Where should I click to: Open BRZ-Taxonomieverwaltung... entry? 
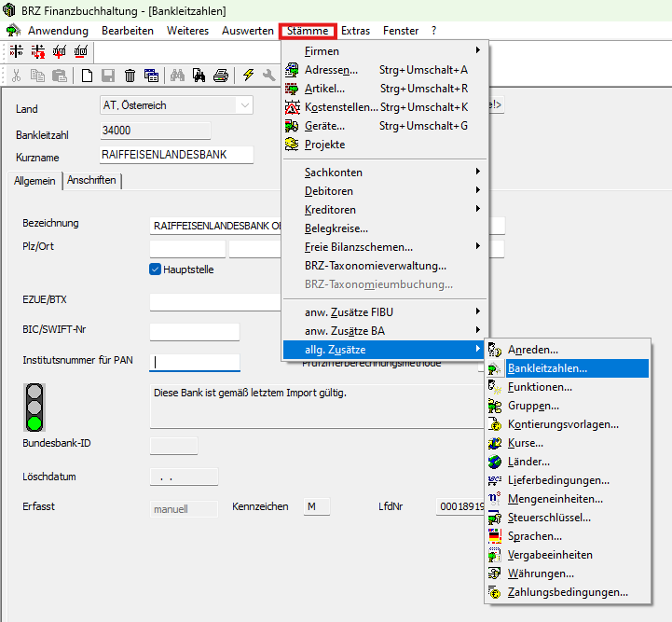pos(385,266)
